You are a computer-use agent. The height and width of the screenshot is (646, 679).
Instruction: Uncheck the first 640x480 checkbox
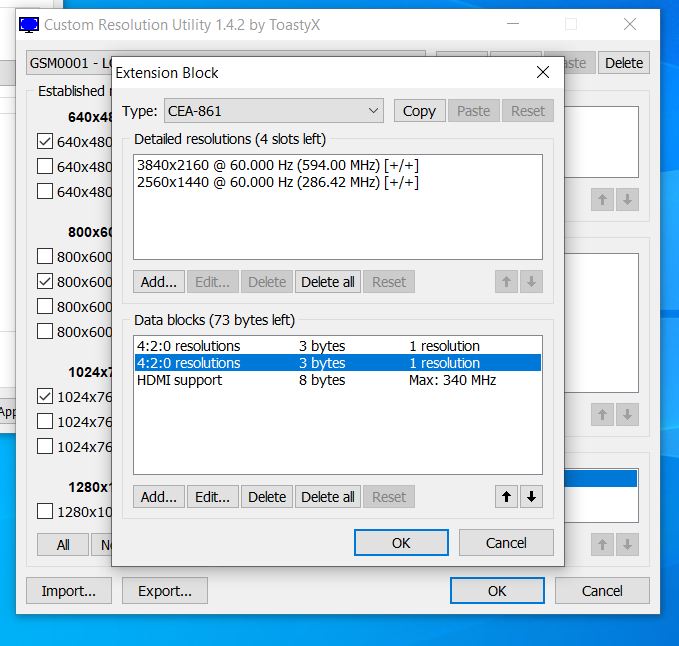click(45, 141)
